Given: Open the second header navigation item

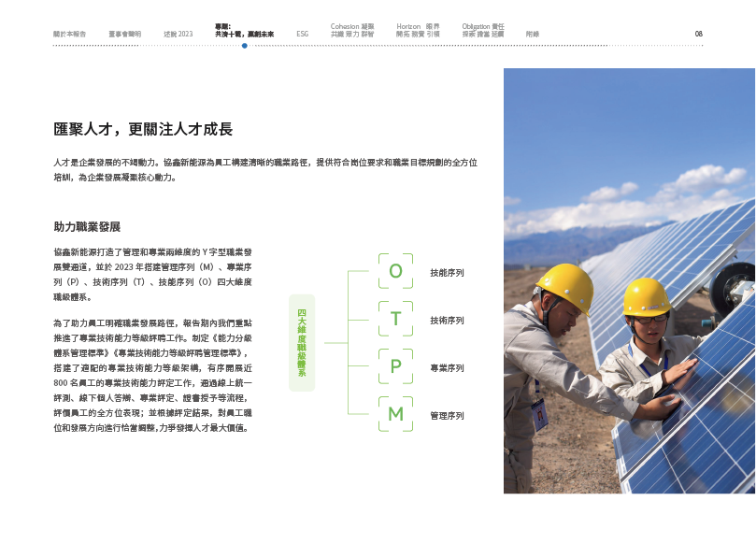Looking at the screenshot, I should pos(124,34).
